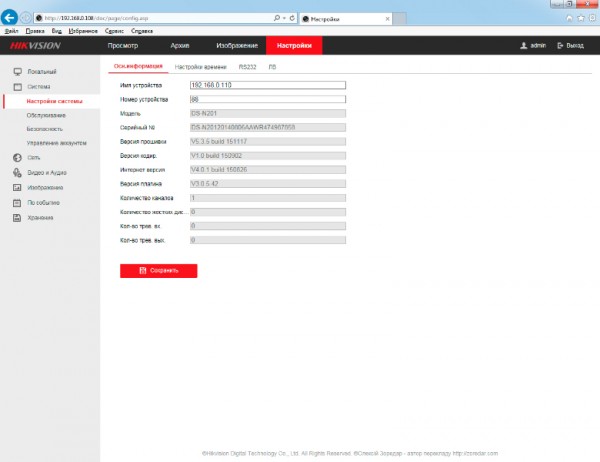This screenshot has height=462, width=600.
Task: Click Версия кодир. V1.0 field
Action: 268,156
